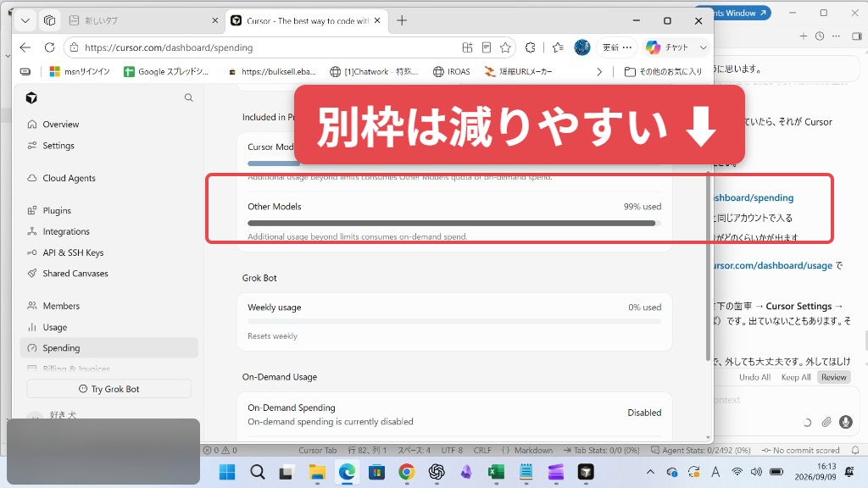The image size is (868, 488).
Task: Open the その他のお気に入り folder
Action: [x=663, y=71]
